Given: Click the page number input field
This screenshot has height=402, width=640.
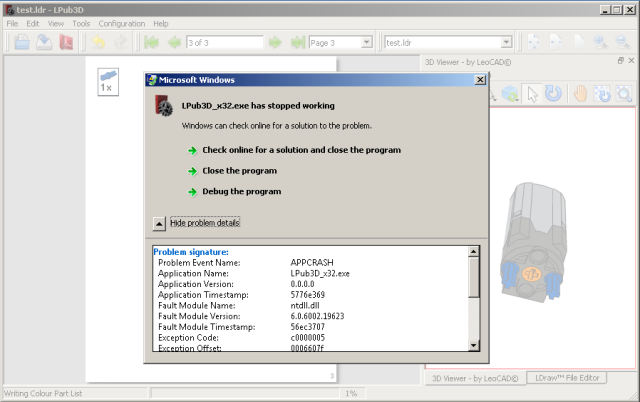Looking at the screenshot, I should (225, 42).
